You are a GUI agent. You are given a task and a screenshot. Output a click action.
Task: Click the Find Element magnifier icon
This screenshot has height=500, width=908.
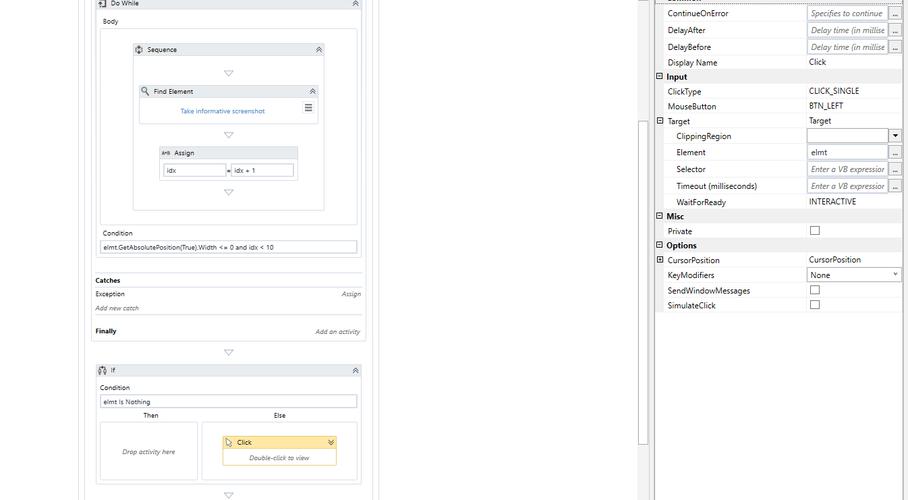point(145,91)
